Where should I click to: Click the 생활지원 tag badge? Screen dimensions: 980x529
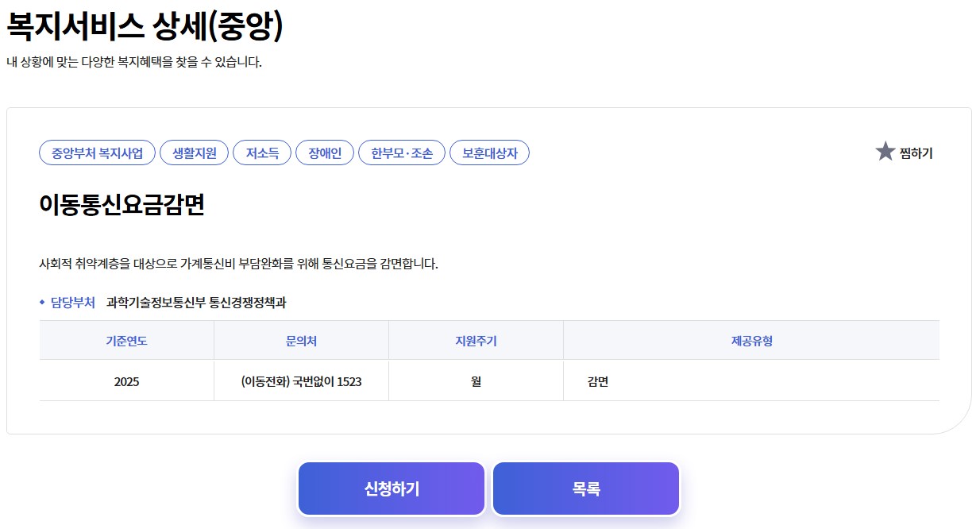(x=193, y=153)
